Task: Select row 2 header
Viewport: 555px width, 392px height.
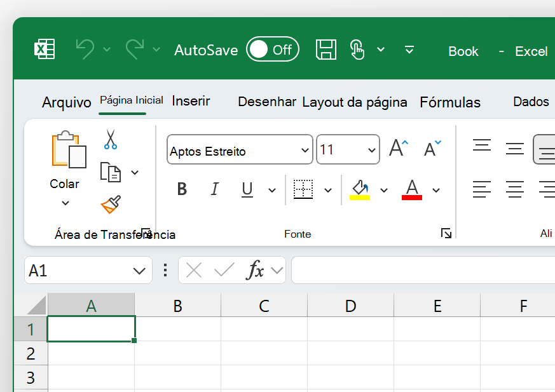Action: 31,354
